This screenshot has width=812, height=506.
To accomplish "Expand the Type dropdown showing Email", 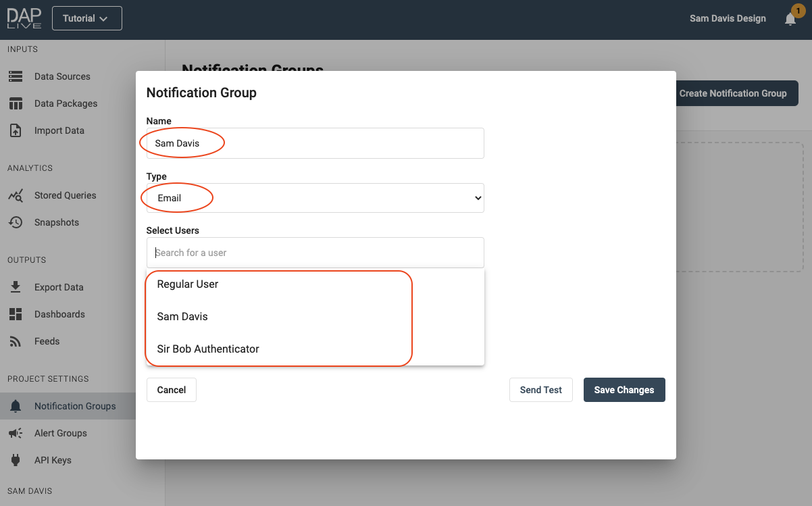I will click(315, 198).
